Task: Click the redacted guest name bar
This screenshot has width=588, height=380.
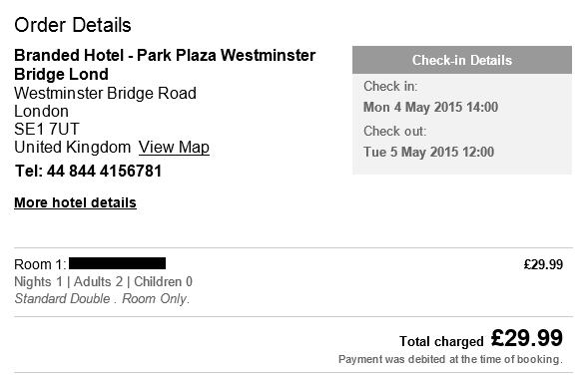Action: (118, 263)
